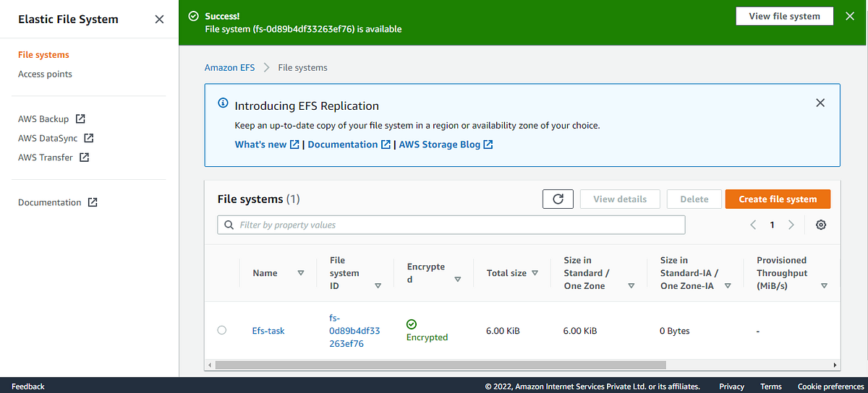This screenshot has width=868, height=393.
Task: Open File systems in the sidebar
Action: pos(43,55)
